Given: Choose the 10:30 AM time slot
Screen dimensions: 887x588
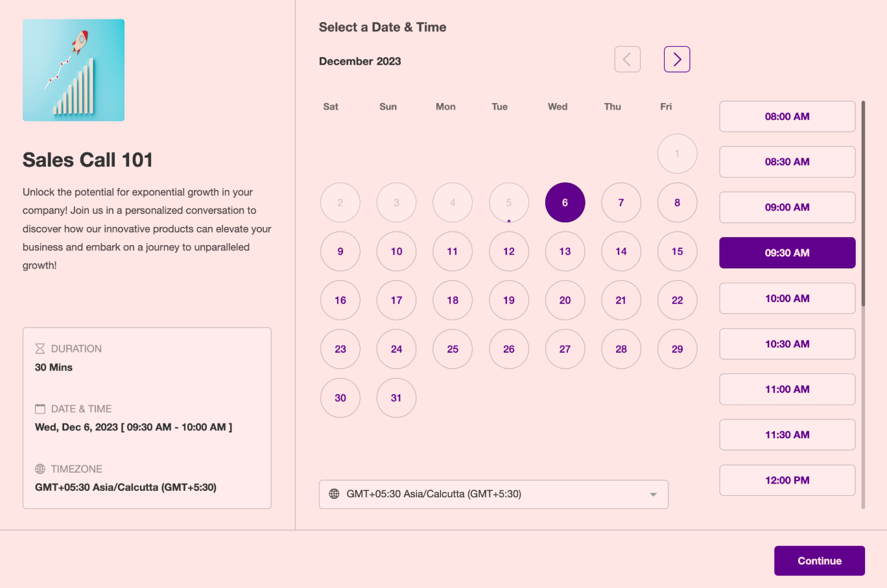Looking at the screenshot, I should tap(787, 344).
